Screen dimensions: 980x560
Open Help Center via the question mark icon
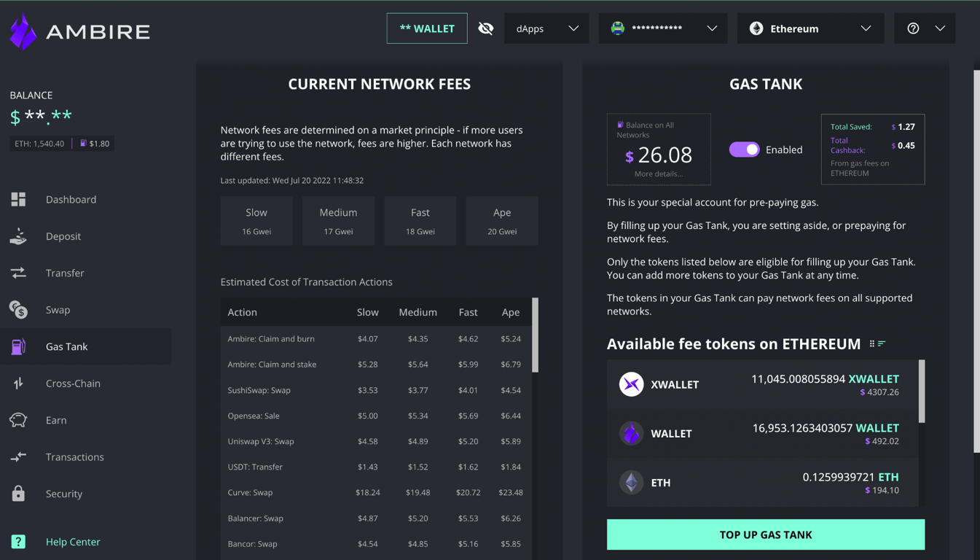tap(17, 542)
